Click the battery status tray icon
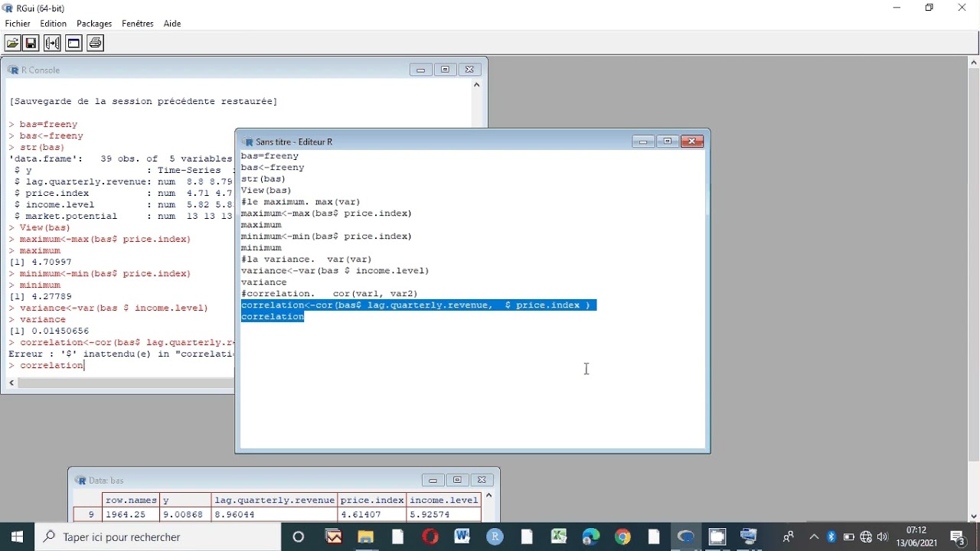The width and height of the screenshot is (980, 551). coord(848,537)
